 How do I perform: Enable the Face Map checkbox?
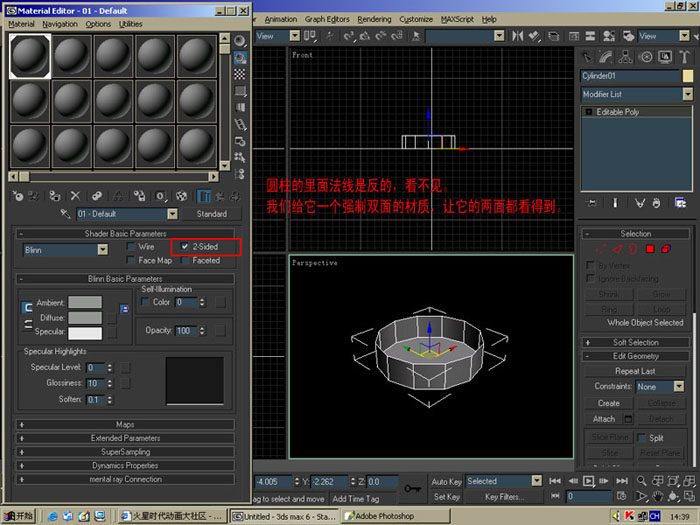(x=131, y=260)
